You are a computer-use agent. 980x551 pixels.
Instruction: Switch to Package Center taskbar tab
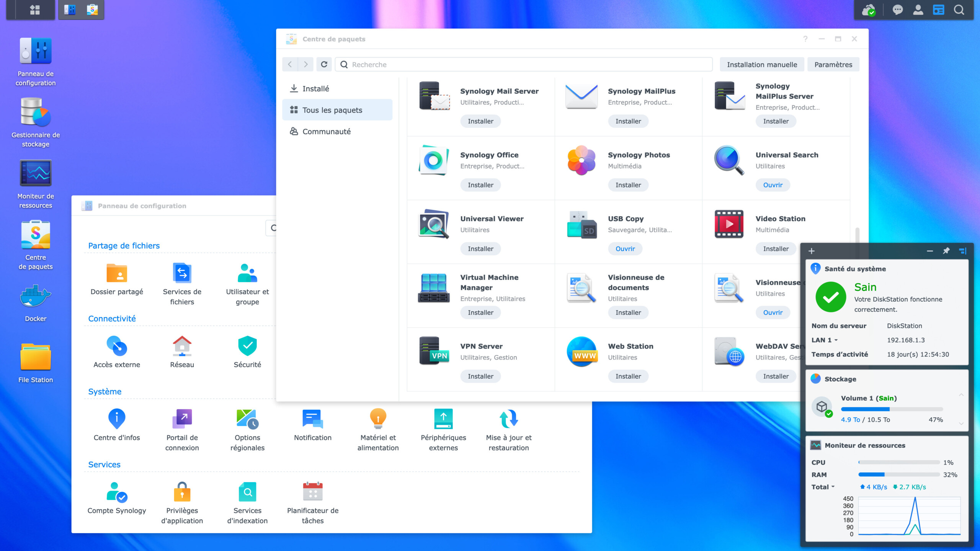click(92, 10)
